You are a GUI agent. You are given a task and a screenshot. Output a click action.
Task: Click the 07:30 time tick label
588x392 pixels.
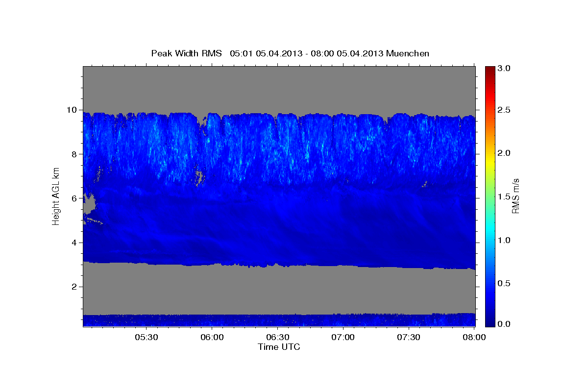tap(409, 338)
